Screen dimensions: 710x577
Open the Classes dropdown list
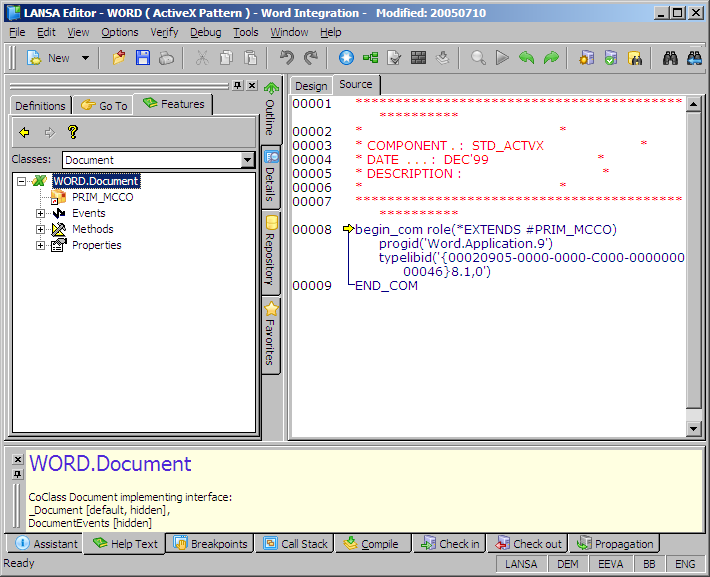pos(248,160)
